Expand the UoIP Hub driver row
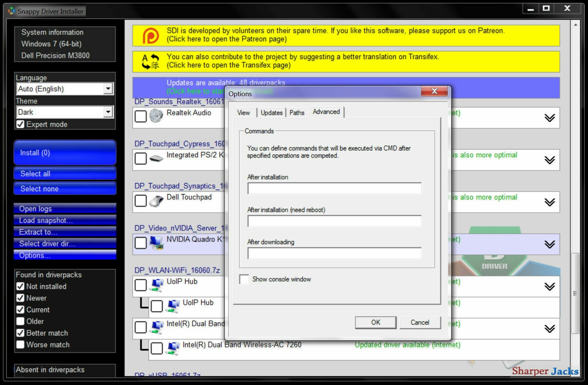This screenshot has height=385, width=588. [x=550, y=286]
